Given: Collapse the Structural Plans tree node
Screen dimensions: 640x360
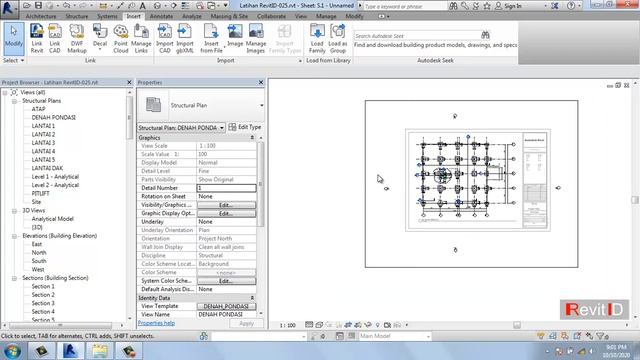Looking at the screenshot, I should pos(14,101).
